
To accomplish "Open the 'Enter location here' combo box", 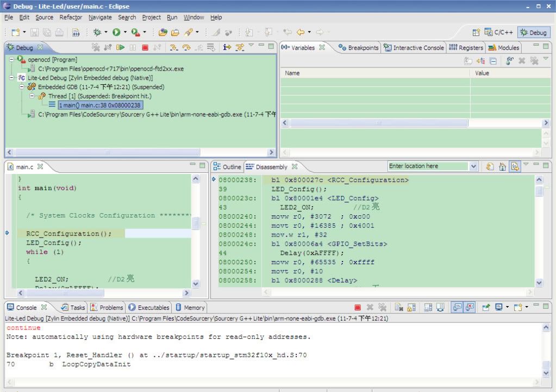I will [473, 166].
